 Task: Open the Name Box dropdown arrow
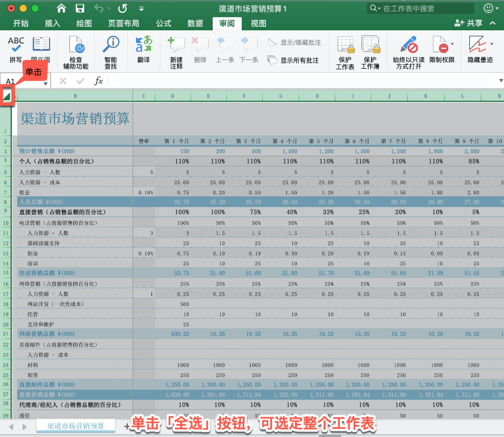coord(46,84)
